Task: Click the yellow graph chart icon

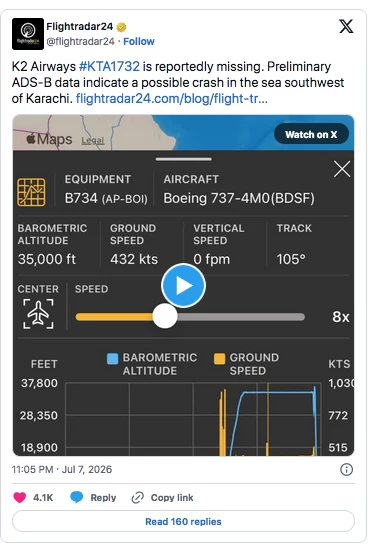Action: pos(31,192)
